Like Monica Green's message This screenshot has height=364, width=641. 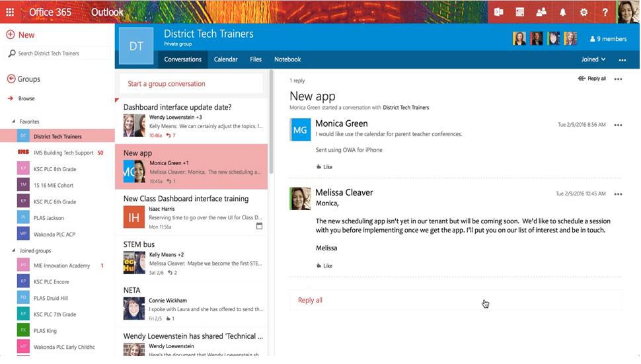[x=324, y=166]
